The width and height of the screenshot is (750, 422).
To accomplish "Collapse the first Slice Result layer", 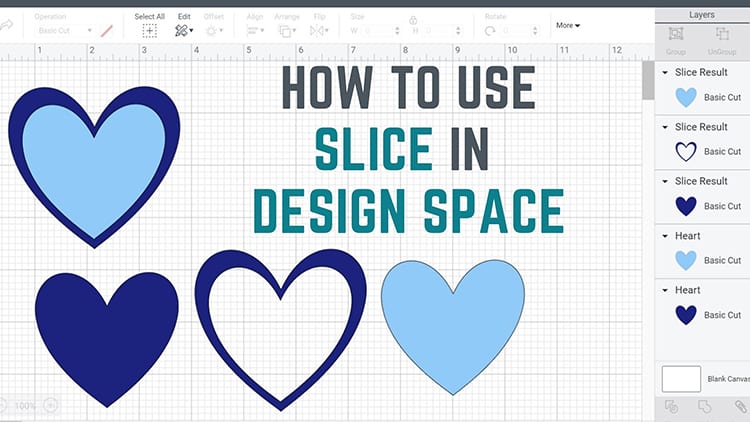I will pos(665,73).
